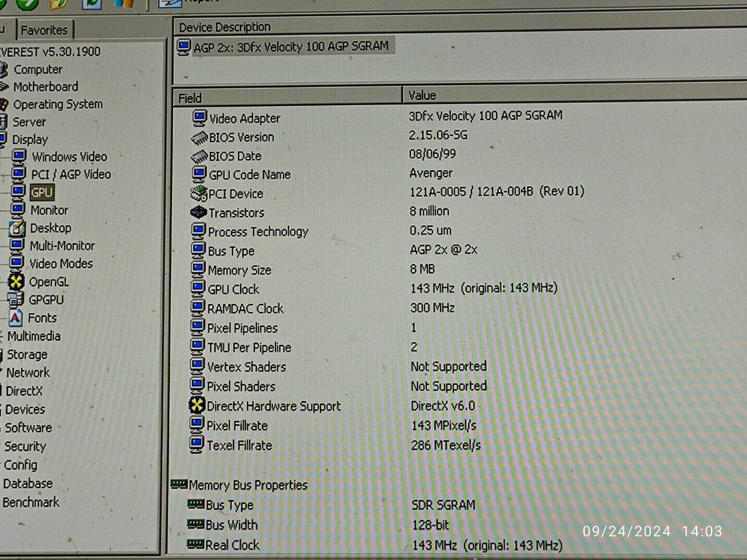
Task: Click the Windows Video monitor icon
Action: (x=19, y=156)
